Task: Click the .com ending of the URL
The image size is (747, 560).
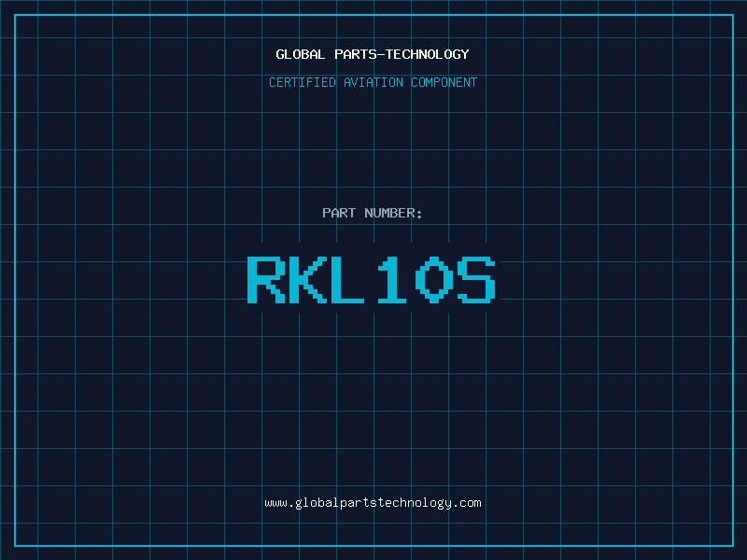Action: [467, 503]
